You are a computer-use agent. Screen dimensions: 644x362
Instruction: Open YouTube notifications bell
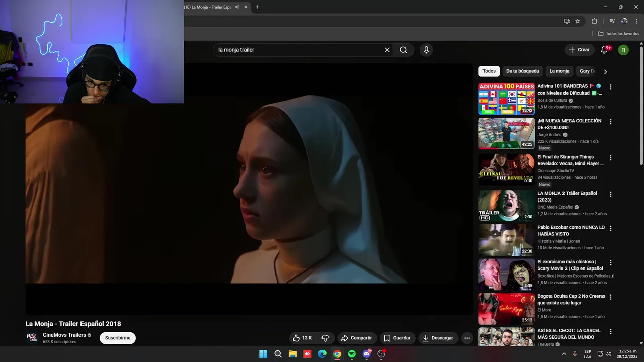(x=604, y=50)
